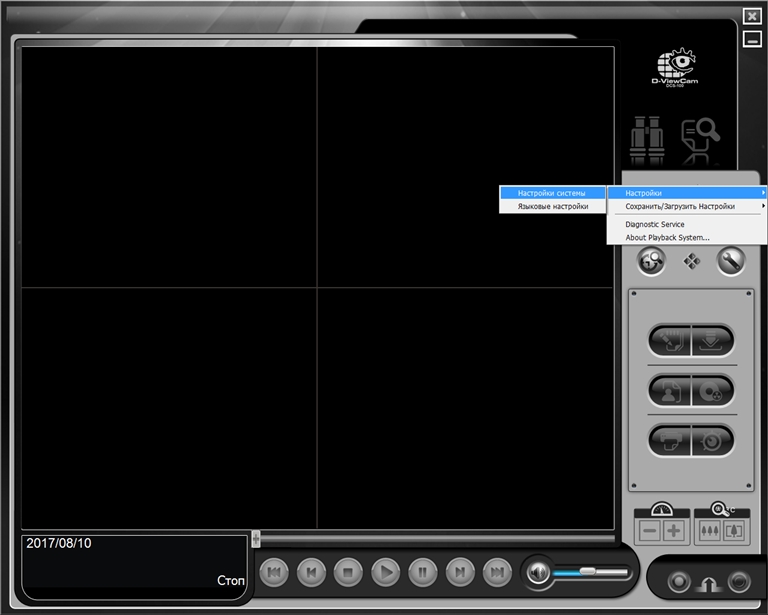Open Diagnostic Service
The height and width of the screenshot is (615, 768).
[654, 224]
